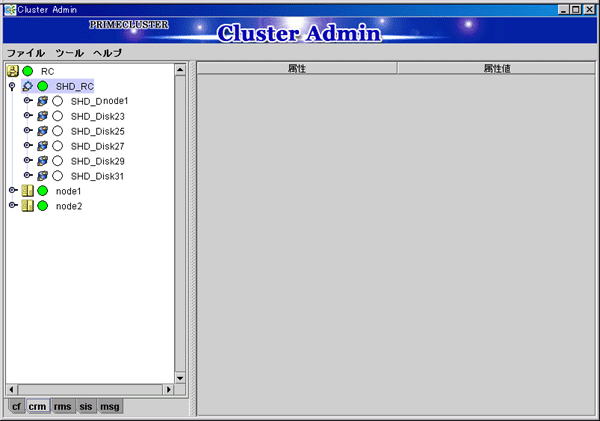Click the white status circle of SHD_Disk27
Viewport: 600px width, 421px height.
(x=57, y=146)
